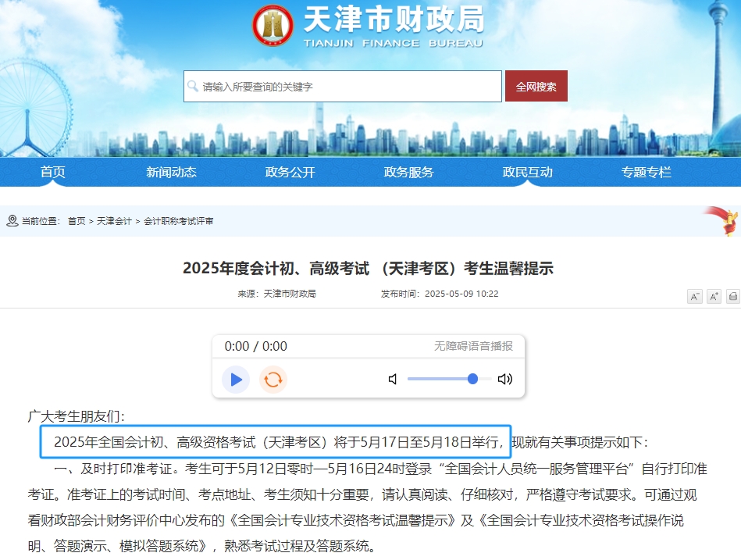
Task: Click the orange replay audio icon
Action: (273, 379)
